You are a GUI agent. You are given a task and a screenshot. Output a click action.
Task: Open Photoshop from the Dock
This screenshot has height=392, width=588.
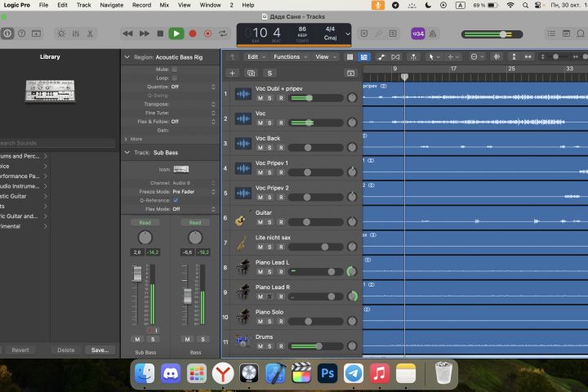(327, 373)
